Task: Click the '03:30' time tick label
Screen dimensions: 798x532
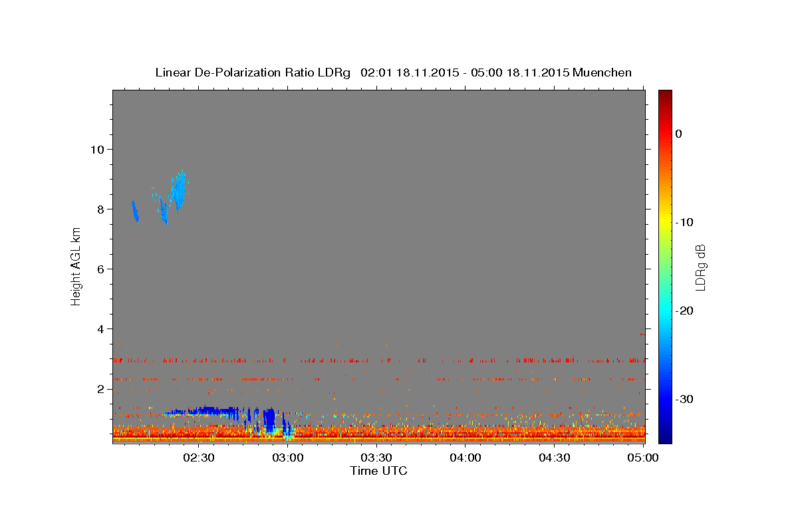Action: [376, 458]
